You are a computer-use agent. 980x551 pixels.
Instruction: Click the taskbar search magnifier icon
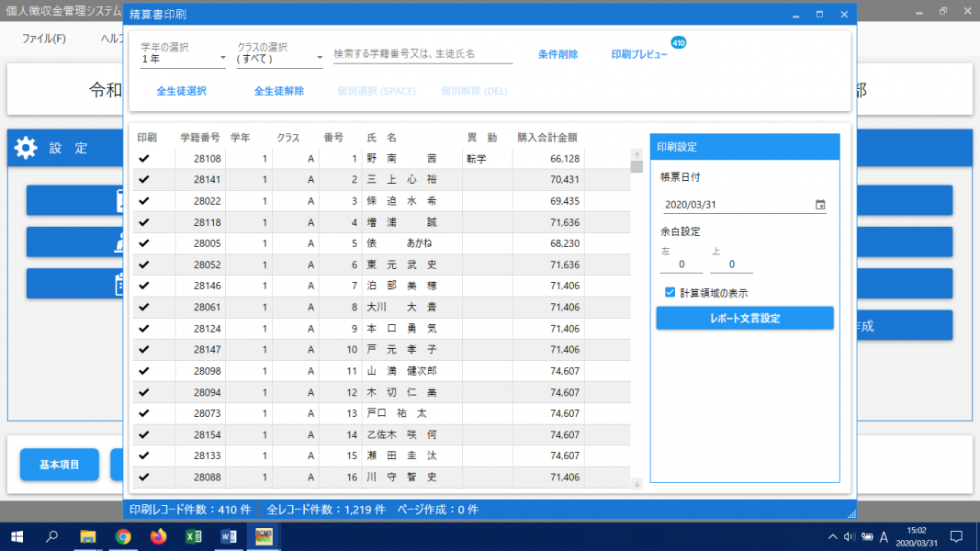click(x=52, y=536)
